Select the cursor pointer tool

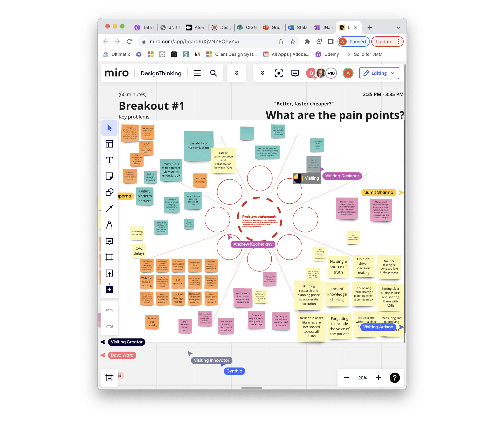coord(110,128)
